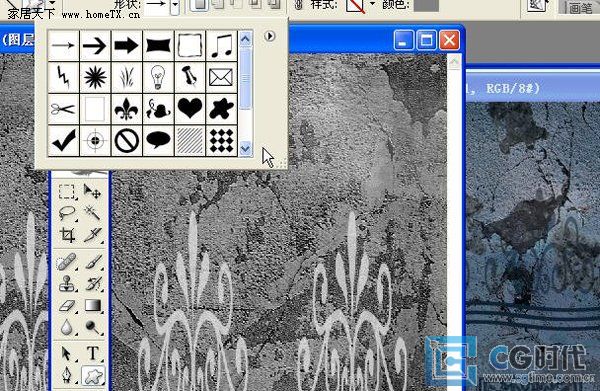
Task: Click the gray color swatch
Action: pyautogui.click(x=426, y=5)
